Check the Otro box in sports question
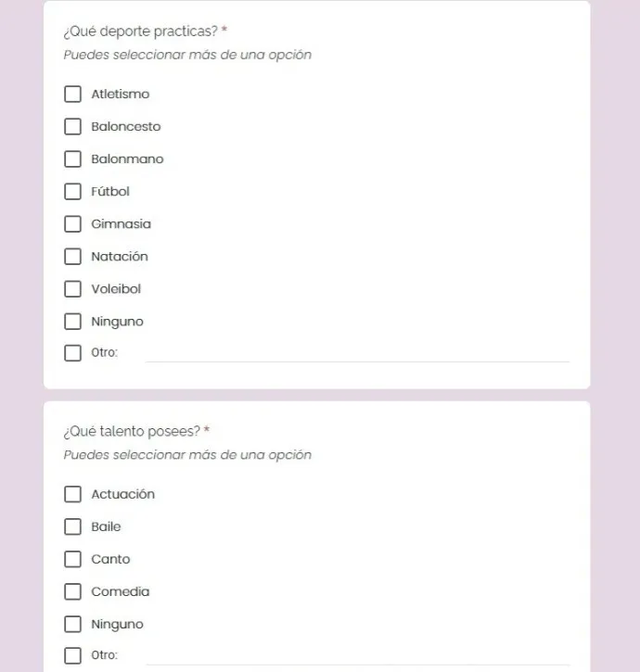The width and height of the screenshot is (640, 672). tap(72, 353)
